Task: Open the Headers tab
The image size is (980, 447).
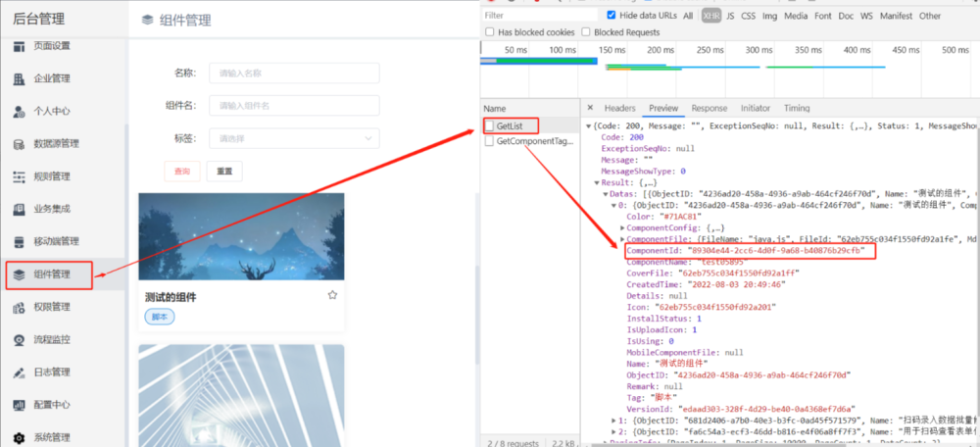Action: [619, 108]
